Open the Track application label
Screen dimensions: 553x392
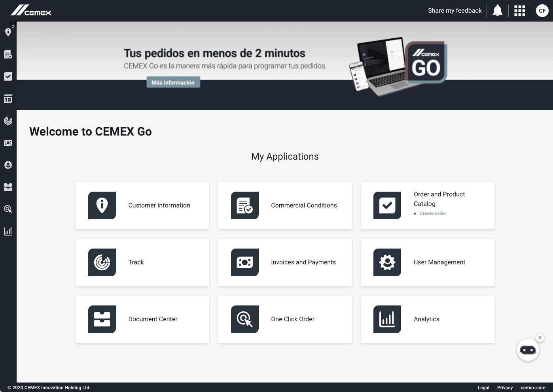click(136, 262)
